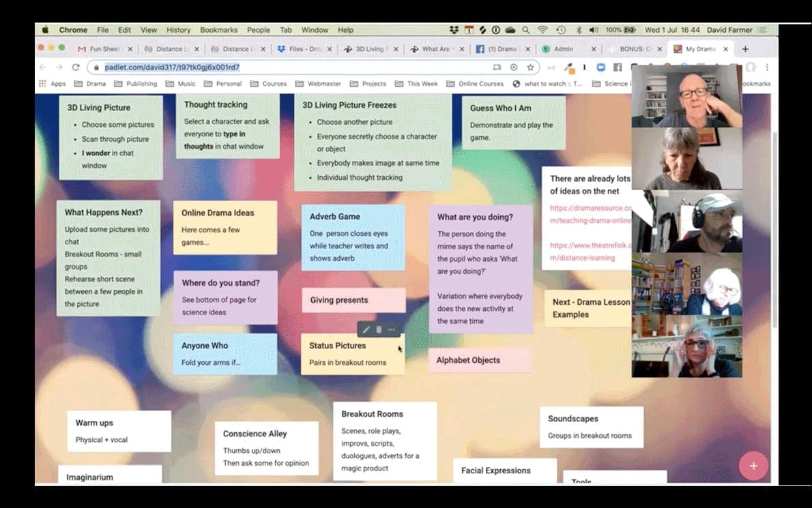Select the Adverb Game card
812x508 pixels.
coord(353,237)
